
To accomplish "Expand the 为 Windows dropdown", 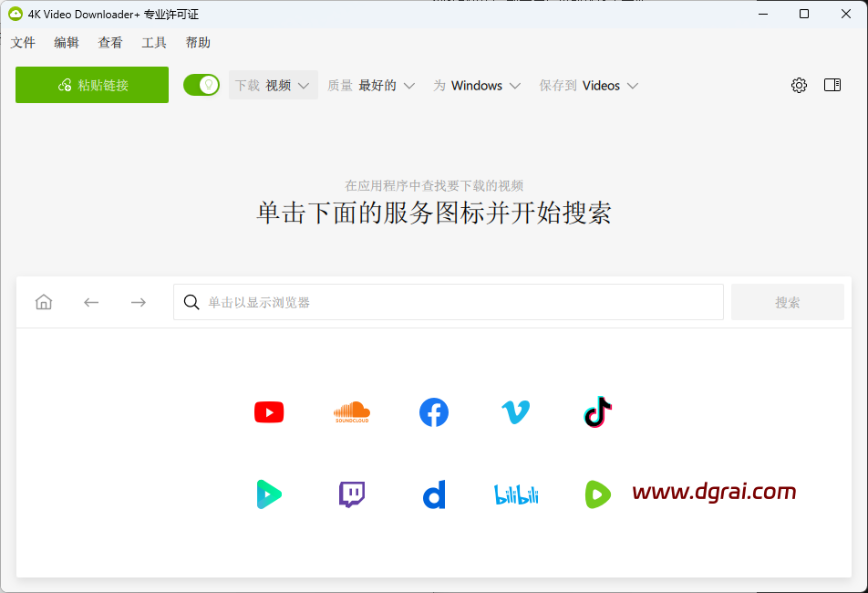I will (x=477, y=85).
